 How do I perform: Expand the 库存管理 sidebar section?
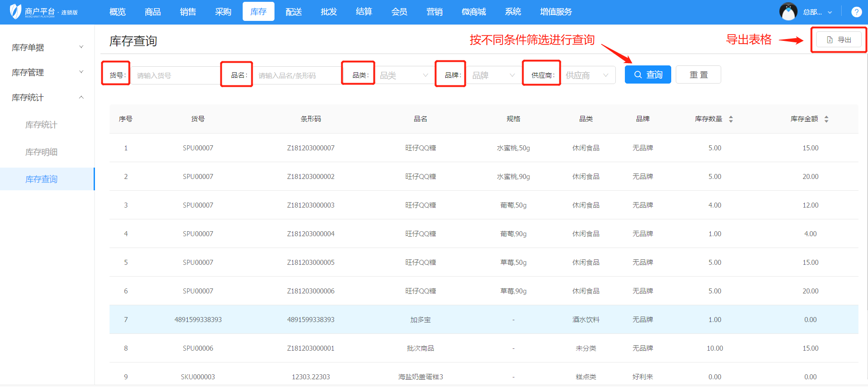[47, 73]
